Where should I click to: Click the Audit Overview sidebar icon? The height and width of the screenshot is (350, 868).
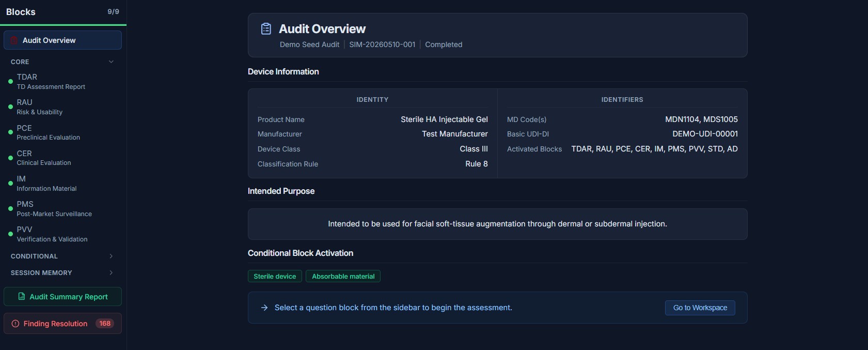(14, 40)
